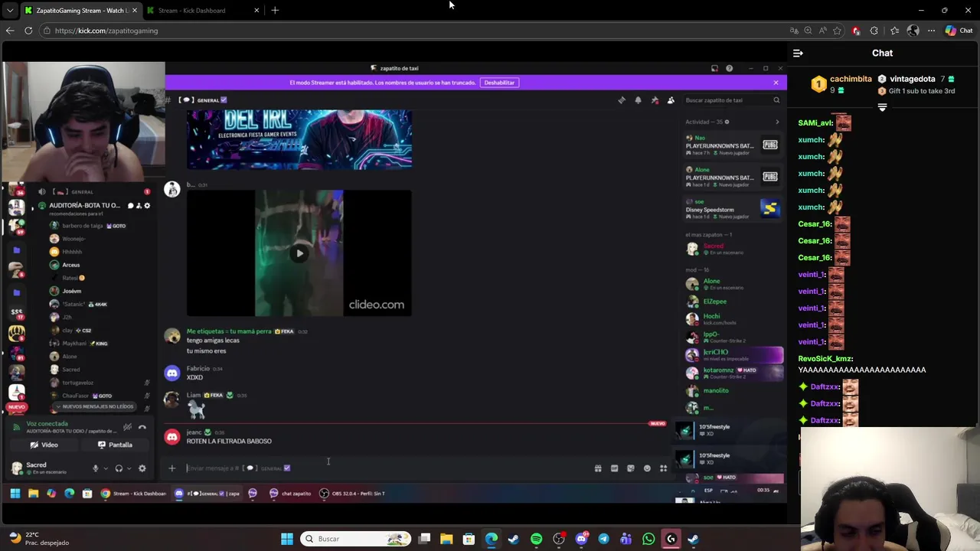Select member Alone in the mod list
The height and width of the screenshot is (551, 980).
tap(733, 284)
